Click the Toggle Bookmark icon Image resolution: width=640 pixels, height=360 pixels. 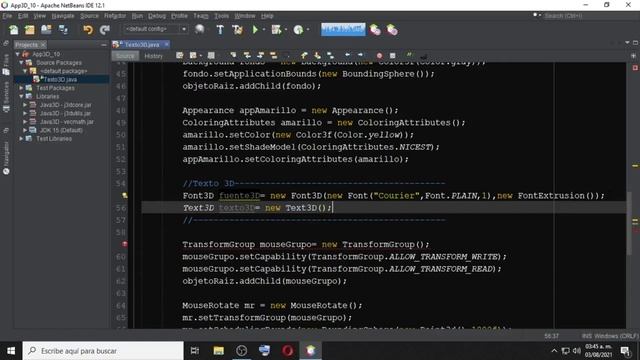pos(330,55)
